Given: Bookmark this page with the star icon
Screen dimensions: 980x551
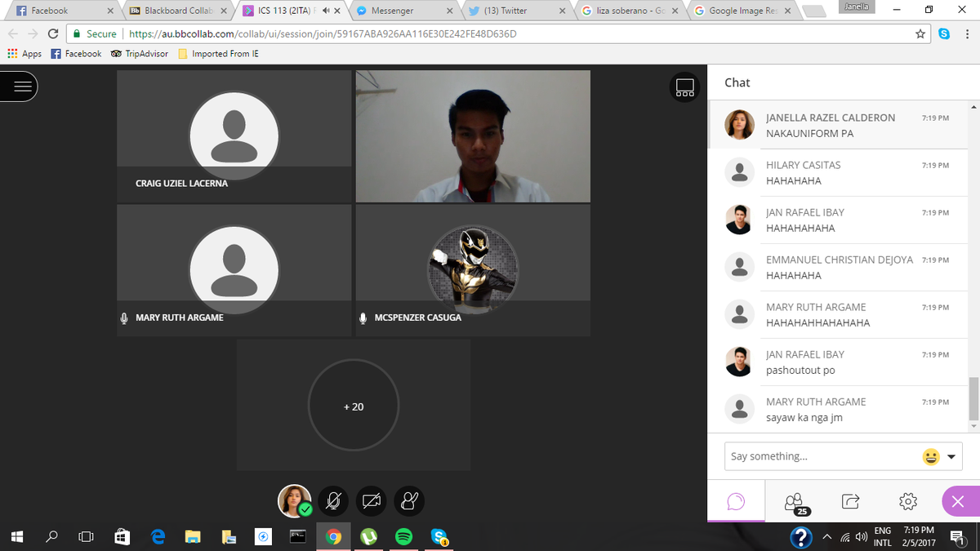Looking at the screenshot, I should click(920, 34).
